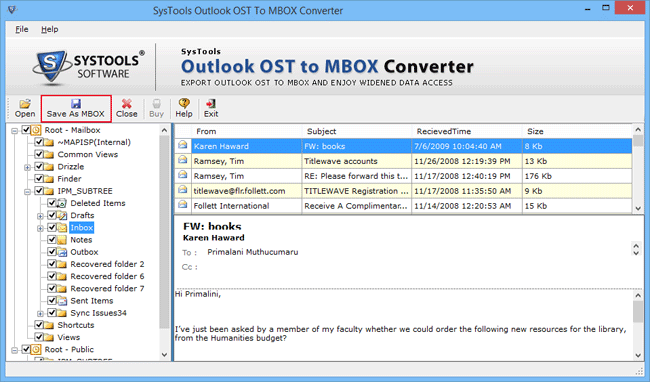Click envelope icon of RE: Please forward email
Viewport: 650px width, 382px height.
click(182, 175)
